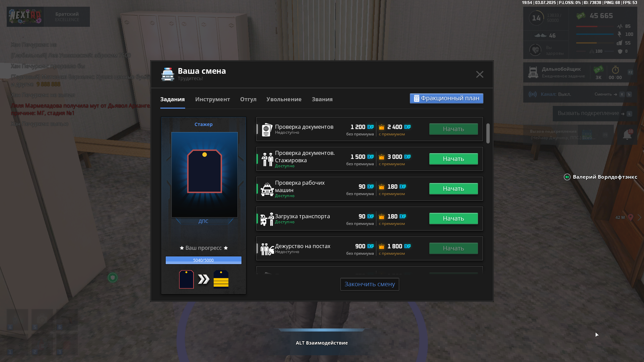Click the Ваш прогресс heading
Screen dimensions: 644x362
(204, 248)
